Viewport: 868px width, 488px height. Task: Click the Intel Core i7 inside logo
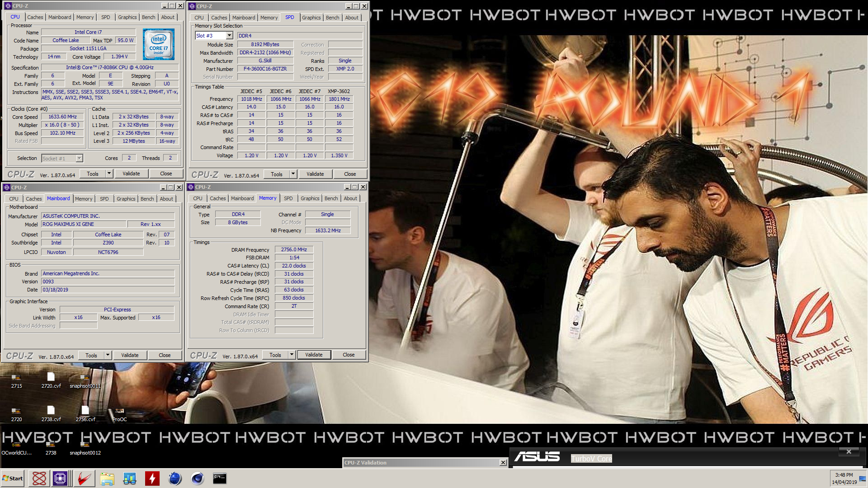pyautogui.click(x=159, y=44)
